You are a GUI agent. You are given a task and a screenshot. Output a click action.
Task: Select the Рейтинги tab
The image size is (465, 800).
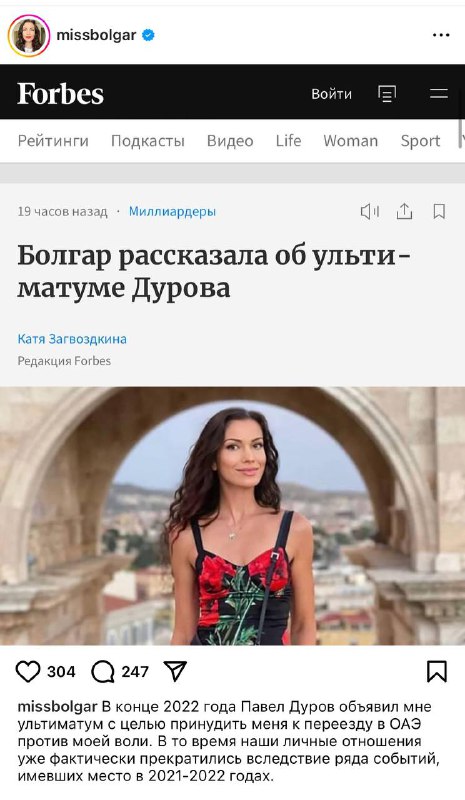pyautogui.click(x=53, y=141)
